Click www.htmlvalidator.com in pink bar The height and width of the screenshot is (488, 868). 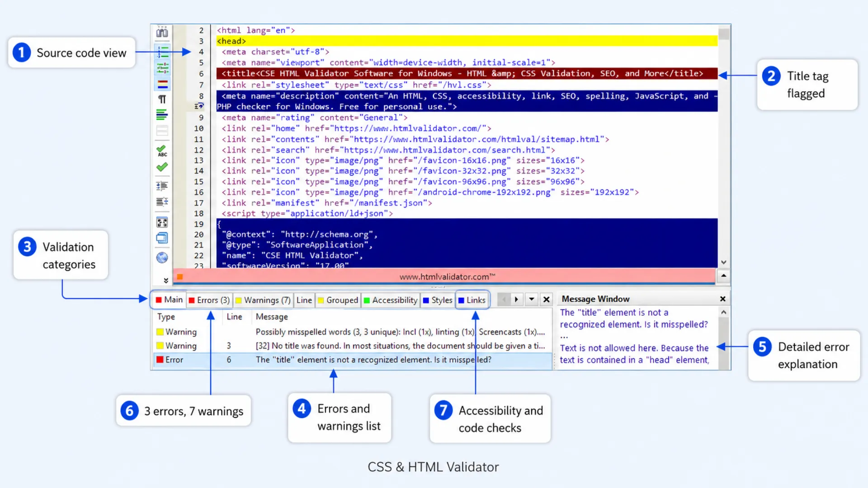coord(447,277)
